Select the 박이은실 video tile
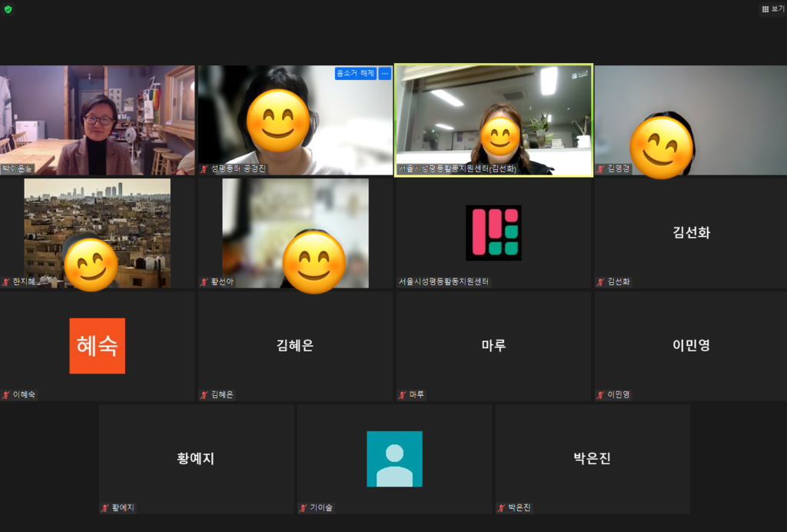Viewport: 787px width, 532px height. (x=97, y=119)
